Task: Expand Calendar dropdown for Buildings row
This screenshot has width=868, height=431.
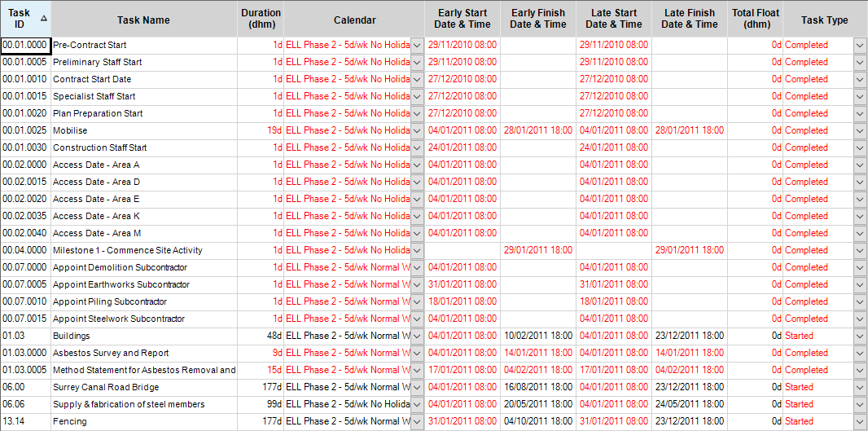Action: (x=417, y=336)
